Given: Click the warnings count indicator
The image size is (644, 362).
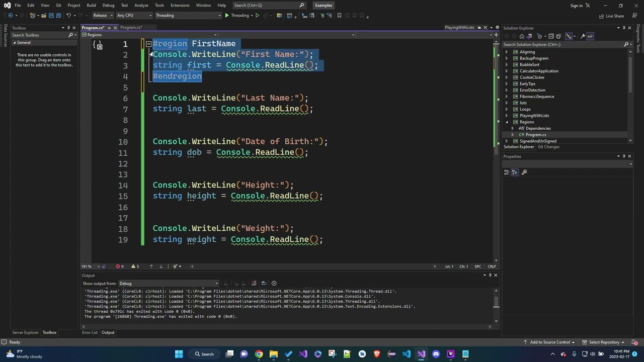Looking at the screenshot, I should (x=135, y=266).
